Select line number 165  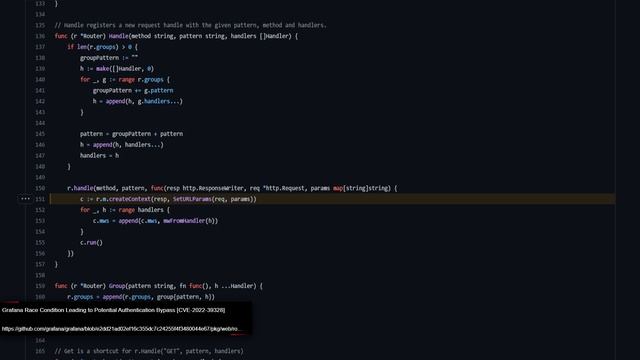(x=40, y=351)
